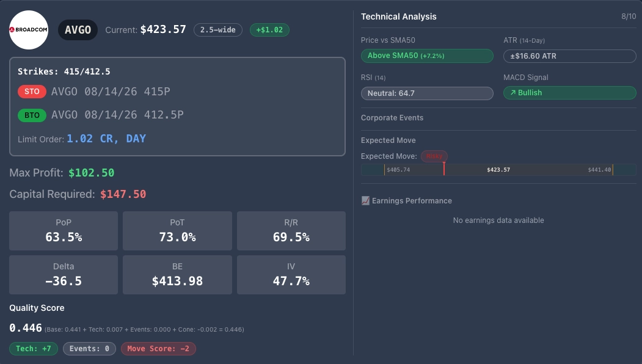Image resolution: width=642 pixels, height=364 pixels.
Task: Click the $441.40 upper bound label
Action: [599, 170]
